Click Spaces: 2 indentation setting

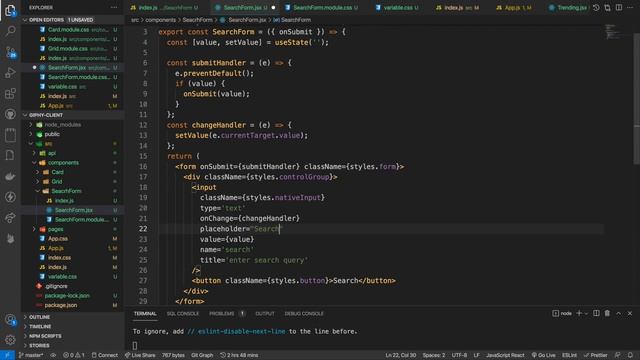pos(433,355)
